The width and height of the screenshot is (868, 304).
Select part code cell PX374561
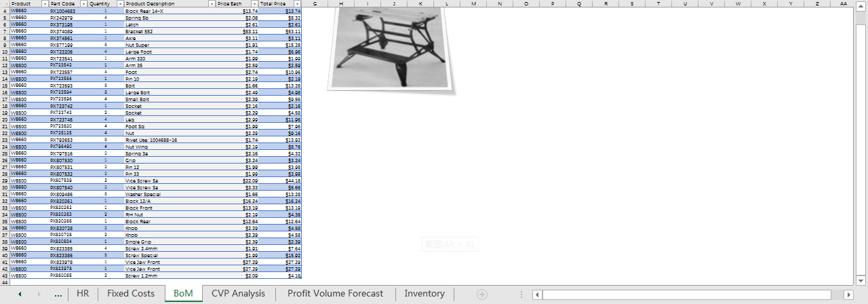click(x=68, y=39)
